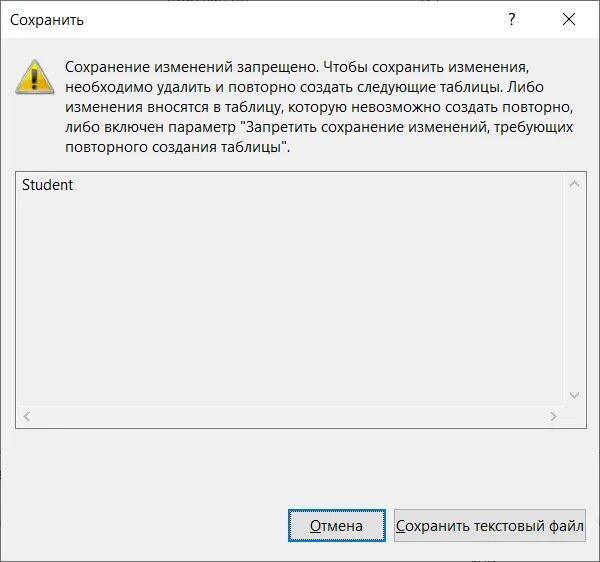Click the list's scroll left arrow
Viewport: 600px width, 562px height.
[x=26, y=416]
